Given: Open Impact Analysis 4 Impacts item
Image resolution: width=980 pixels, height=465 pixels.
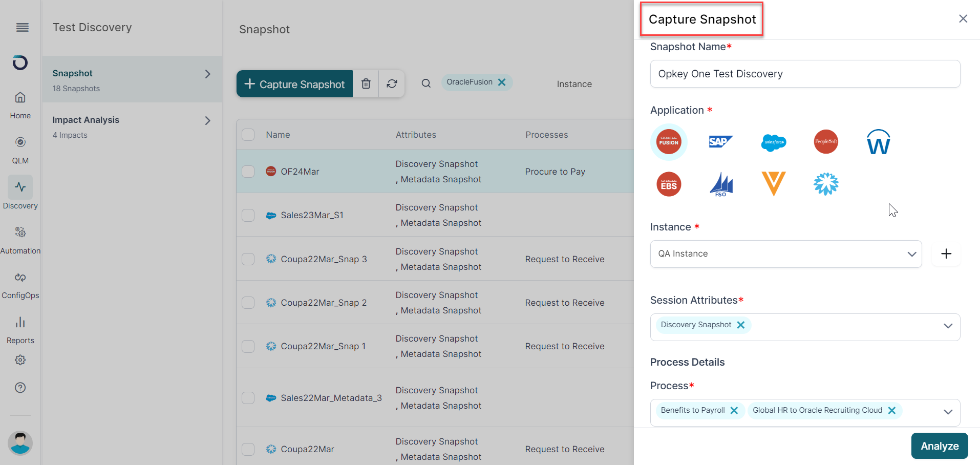Looking at the screenshot, I should (x=132, y=126).
